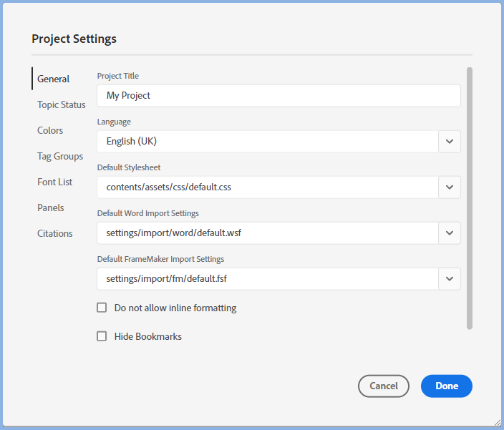
Task: Select the Tag Groups tab
Action: (60, 156)
